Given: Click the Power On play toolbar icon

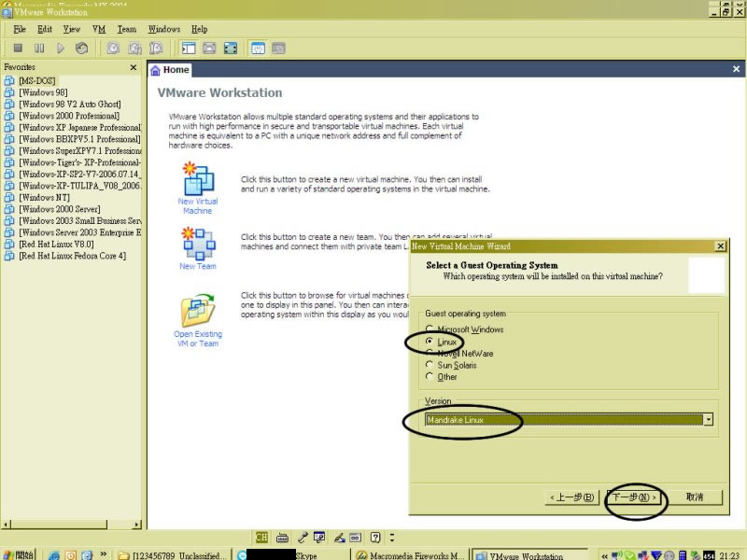Looking at the screenshot, I should tap(61, 49).
